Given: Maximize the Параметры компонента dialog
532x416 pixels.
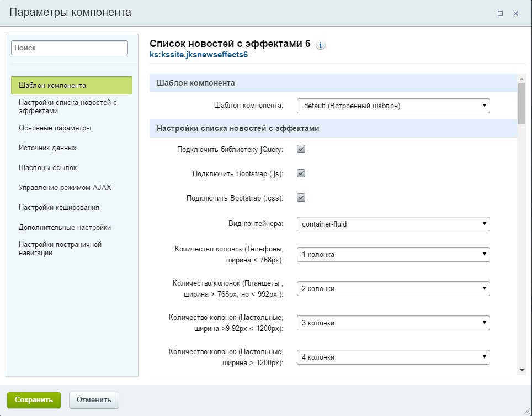Looking at the screenshot, I should (x=500, y=14).
